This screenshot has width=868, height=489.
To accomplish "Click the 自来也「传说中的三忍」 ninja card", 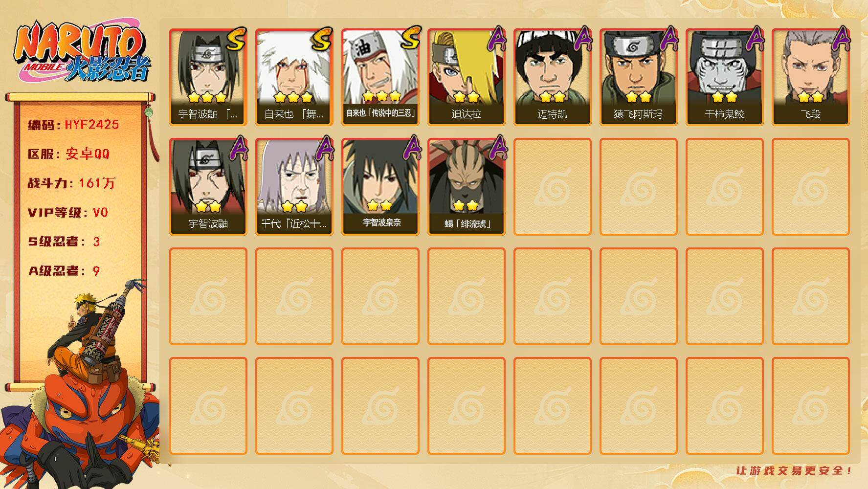I will point(380,77).
